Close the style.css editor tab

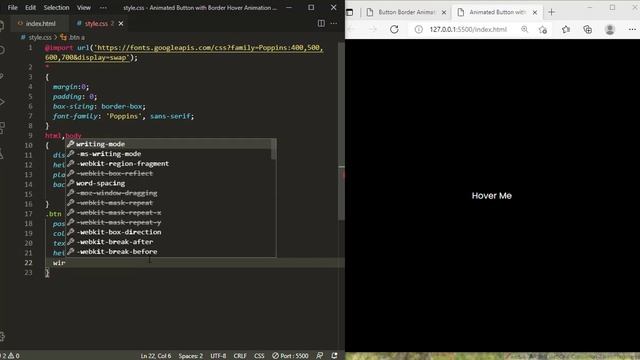click(x=121, y=24)
